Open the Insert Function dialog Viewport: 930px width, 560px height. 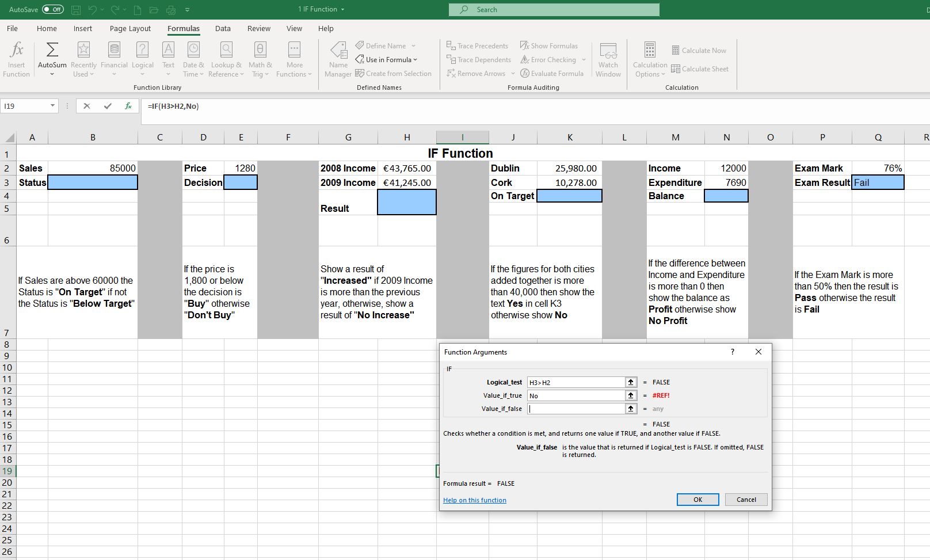point(16,58)
